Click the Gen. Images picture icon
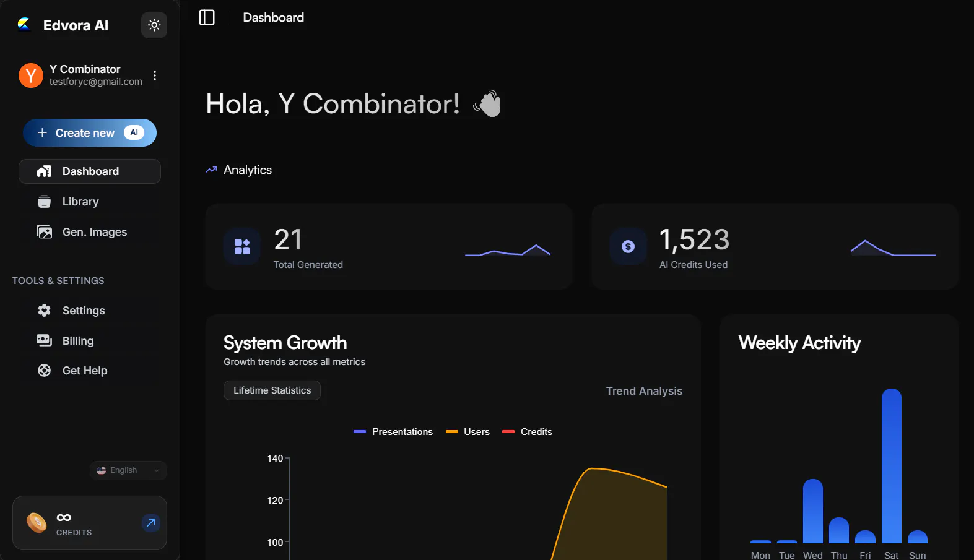 point(45,232)
